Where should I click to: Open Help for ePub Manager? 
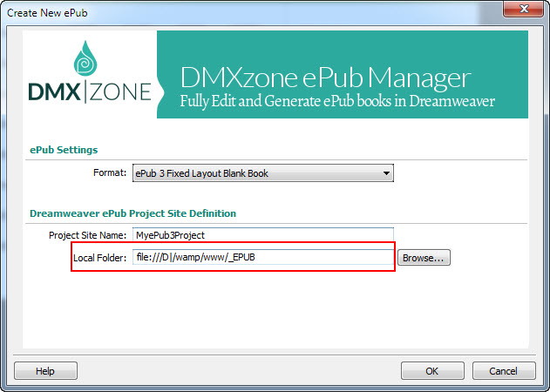tap(45, 370)
